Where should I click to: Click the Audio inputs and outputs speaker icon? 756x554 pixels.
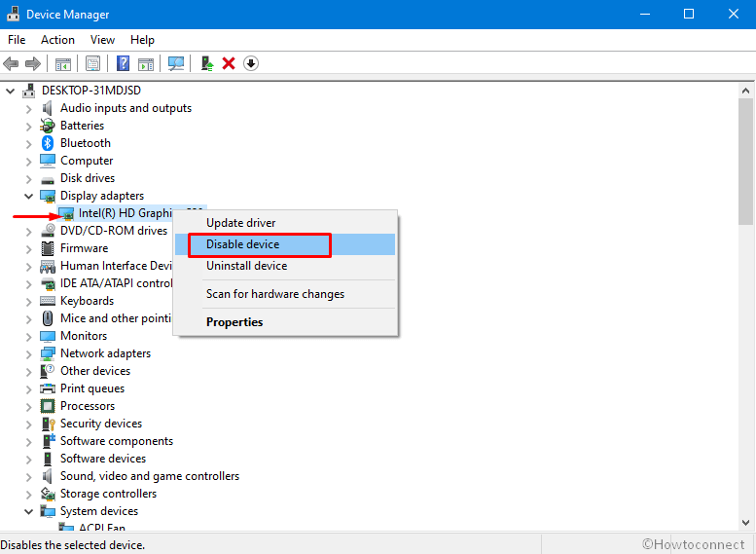pyautogui.click(x=47, y=108)
